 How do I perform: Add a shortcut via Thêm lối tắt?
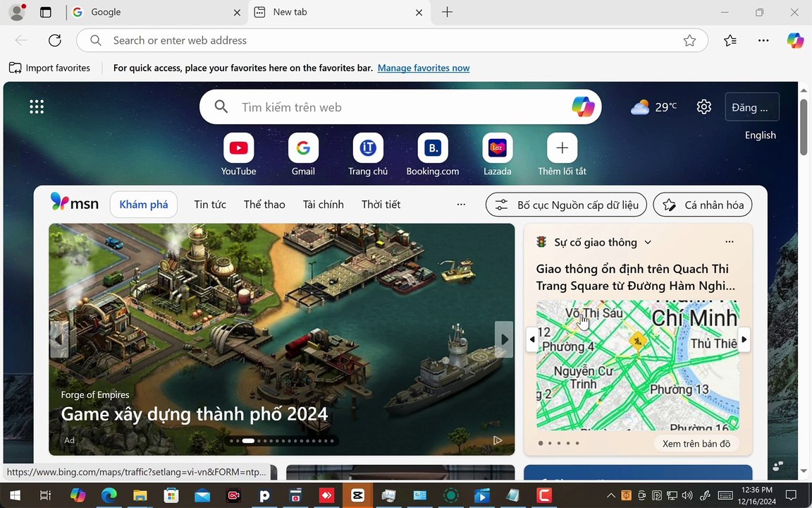click(x=562, y=155)
